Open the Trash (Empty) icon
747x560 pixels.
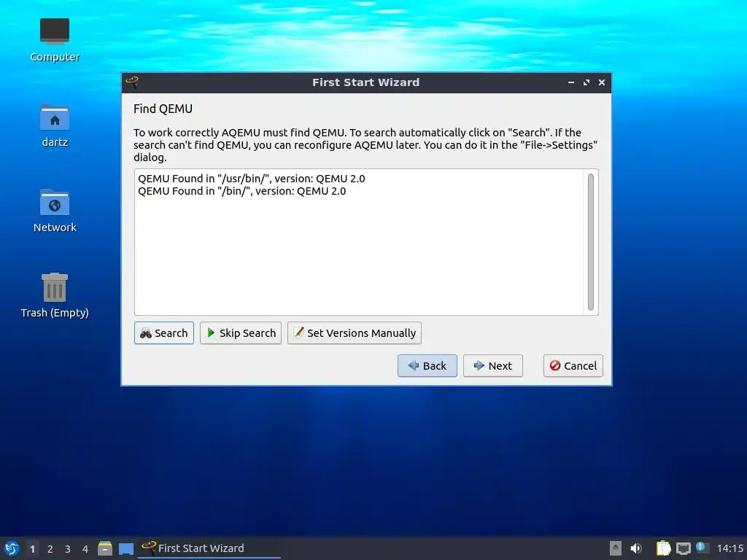tap(55, 295)
